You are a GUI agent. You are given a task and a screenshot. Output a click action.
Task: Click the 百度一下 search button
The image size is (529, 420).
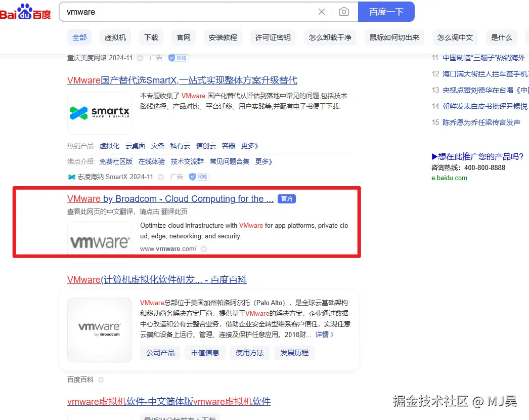386,12
